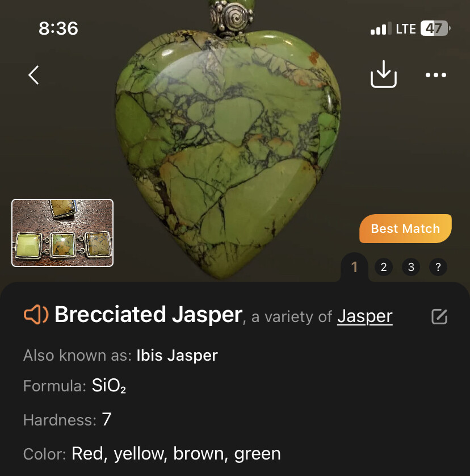This screenshot has width=470, height=476.
Task: View the bracelet photo thumbnail
Action: [62, 233]
